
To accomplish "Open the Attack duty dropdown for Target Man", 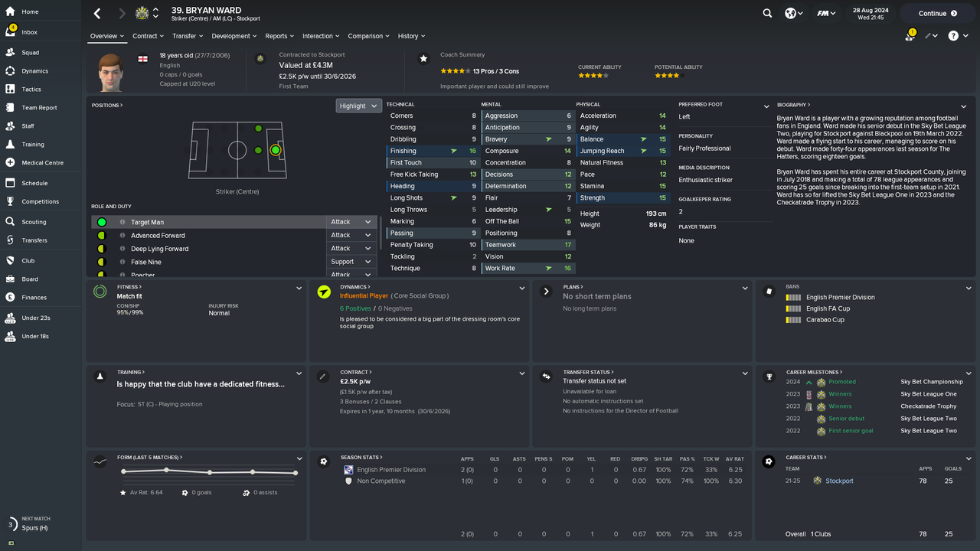I will pyautogui.click(x=351, y=222).
